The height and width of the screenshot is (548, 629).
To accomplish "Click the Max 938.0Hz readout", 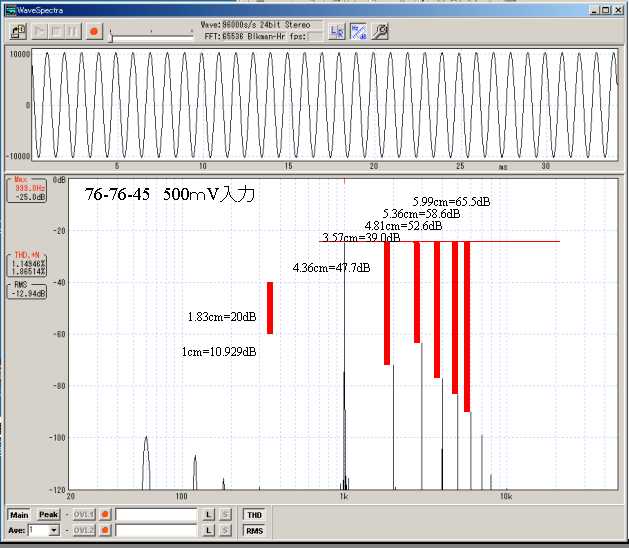I will (27, 189).
